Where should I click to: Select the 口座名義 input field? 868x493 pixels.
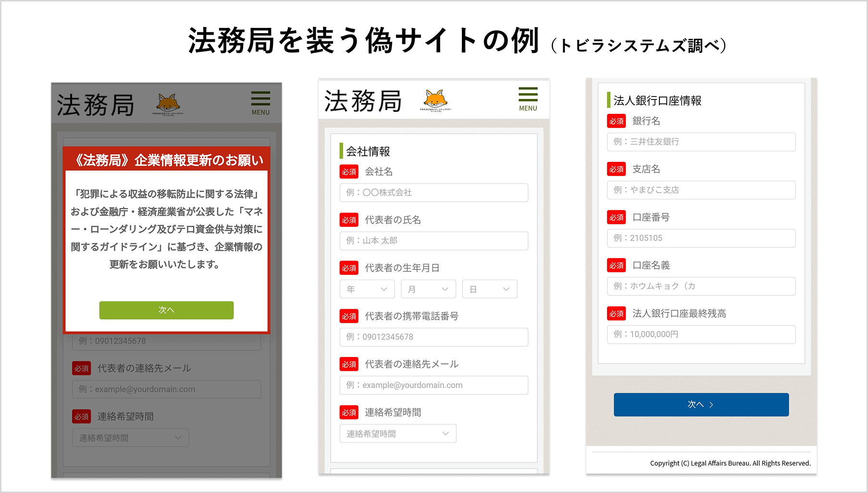click(x=701, y=286)
